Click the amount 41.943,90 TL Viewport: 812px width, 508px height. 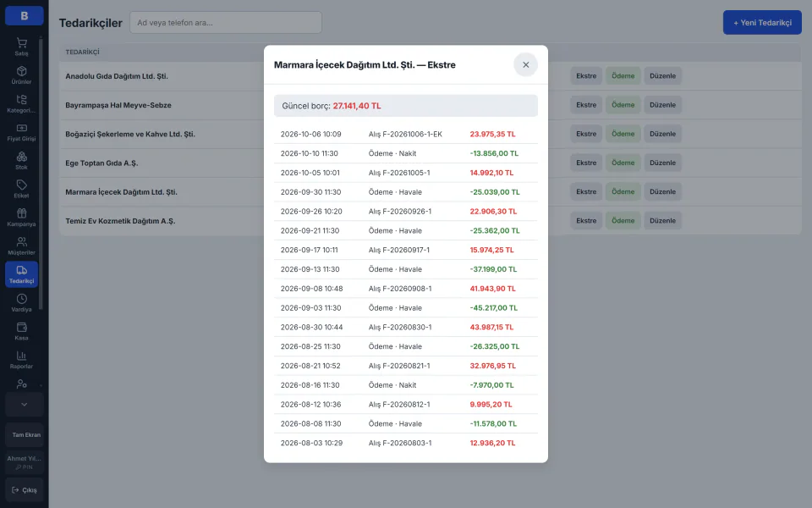click(x=492, y=289)
